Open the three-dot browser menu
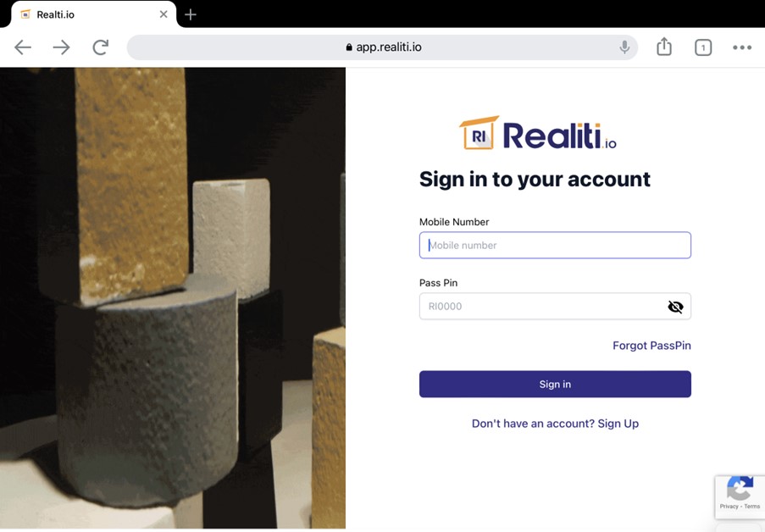Screen dimensions: 765x532 point(741,47)
